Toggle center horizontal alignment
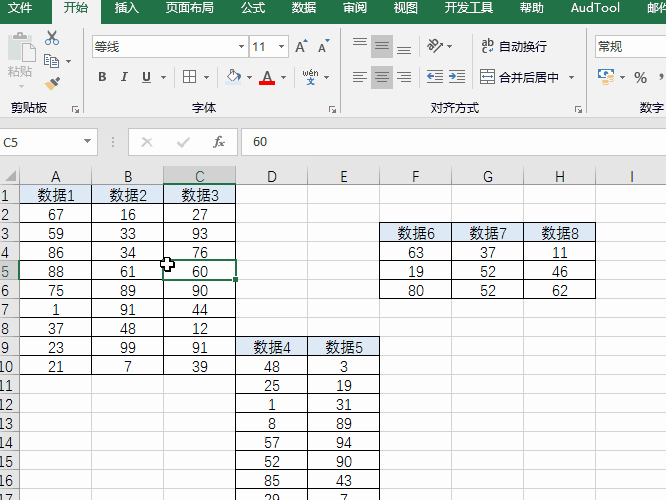Screen dimensions: 666x500 pos(381,77)
